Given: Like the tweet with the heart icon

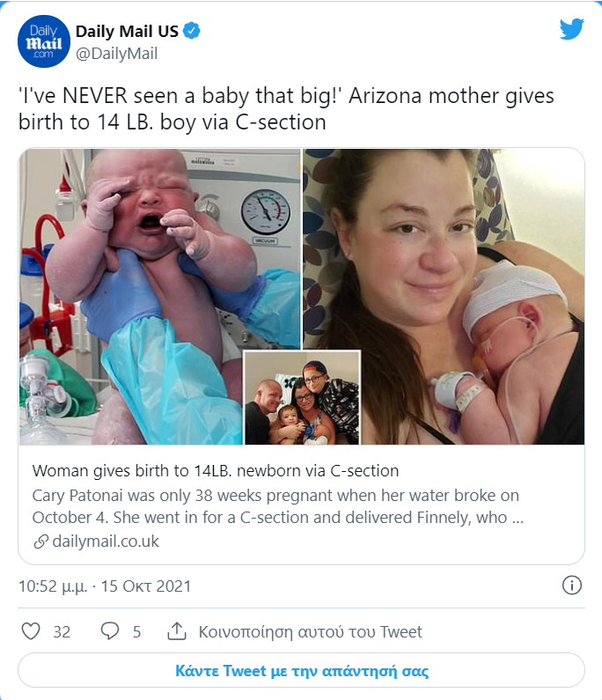Looking at the screenshot, I should pyautogui.click(x=31, y=631).
